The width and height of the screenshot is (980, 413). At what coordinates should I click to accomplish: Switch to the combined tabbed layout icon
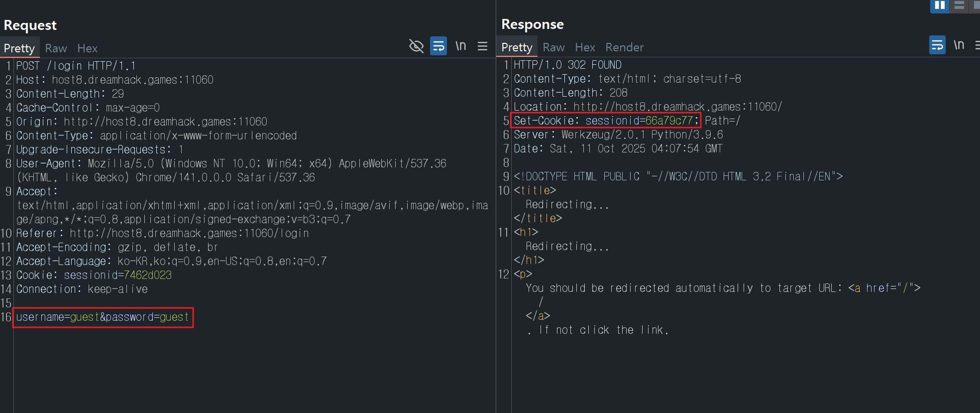pos(977,5)
